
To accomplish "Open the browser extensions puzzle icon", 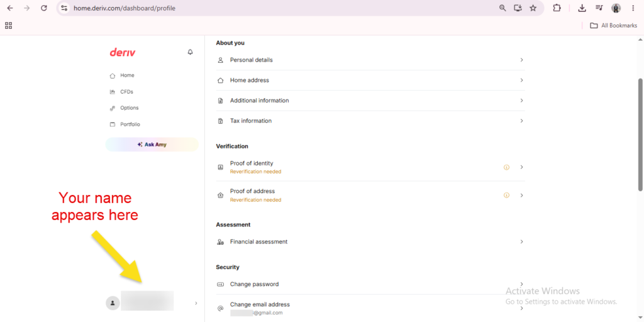I will [557, 8].
